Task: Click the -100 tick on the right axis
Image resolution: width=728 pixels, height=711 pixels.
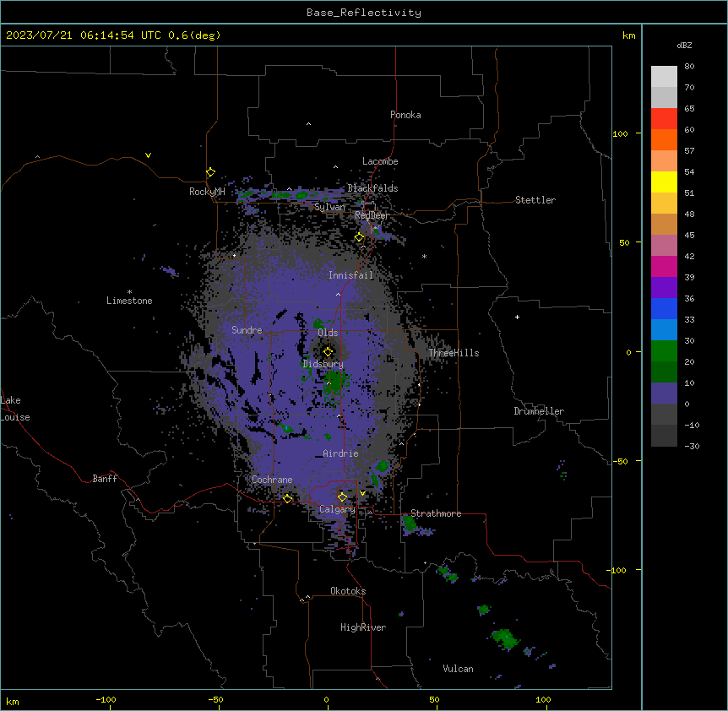Action: pos(617,570)
